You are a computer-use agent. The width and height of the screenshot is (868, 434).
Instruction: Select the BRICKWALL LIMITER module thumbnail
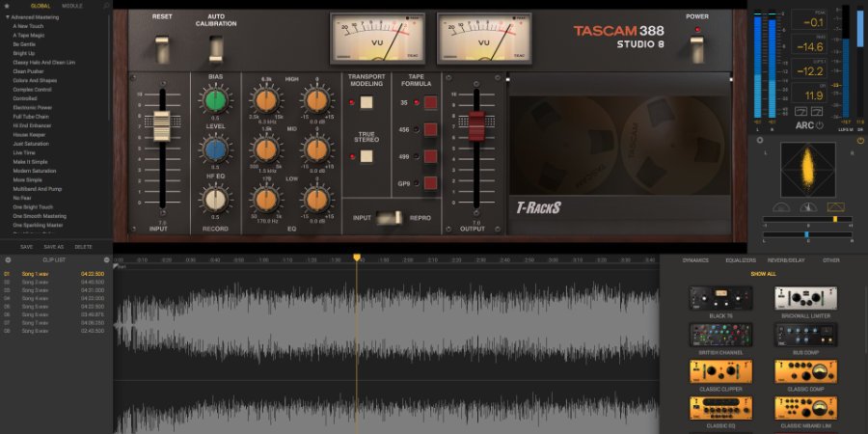(805, 298)
